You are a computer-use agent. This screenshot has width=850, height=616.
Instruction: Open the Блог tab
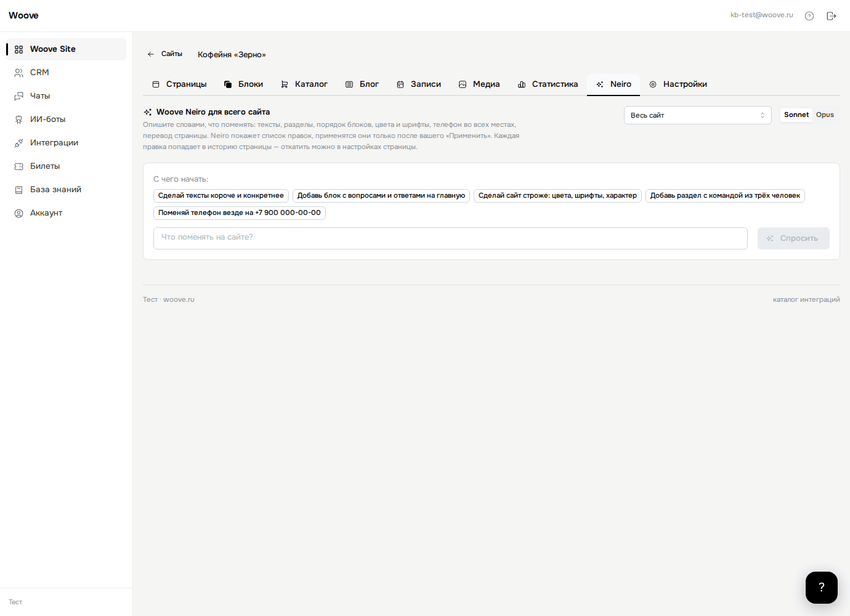[x=362, y=84]
